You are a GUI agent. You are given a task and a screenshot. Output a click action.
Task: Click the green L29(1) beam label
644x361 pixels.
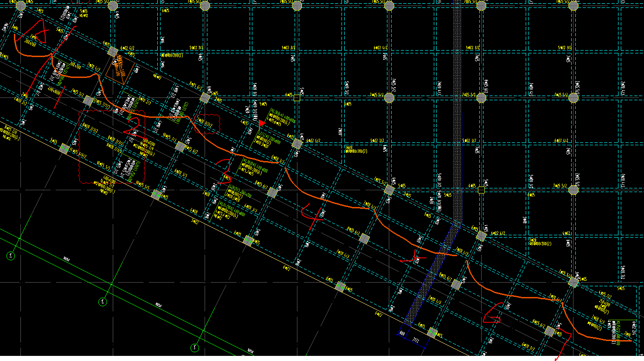pos(240,191)
